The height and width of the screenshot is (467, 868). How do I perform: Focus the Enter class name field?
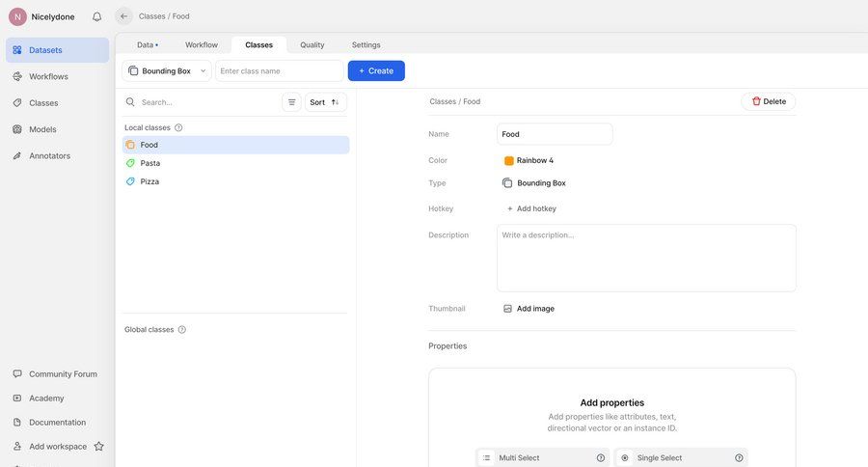[x=279, y=70]
